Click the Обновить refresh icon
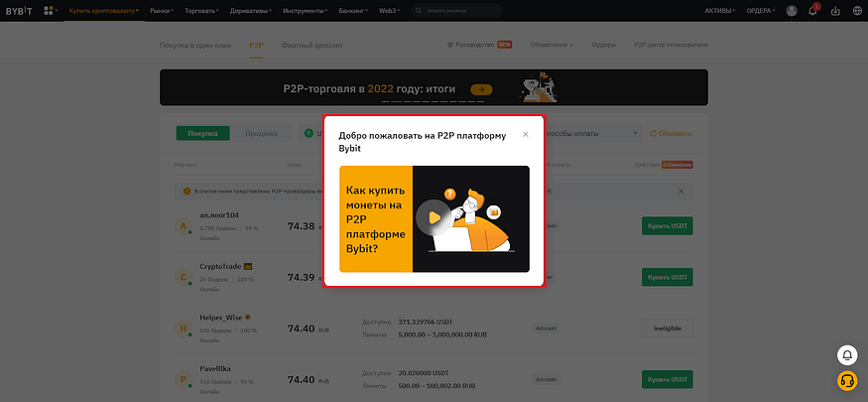 (x=653, y=133)
